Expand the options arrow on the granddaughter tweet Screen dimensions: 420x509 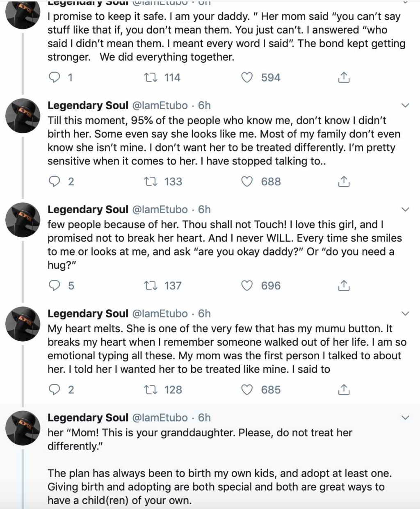pos(405,418)
